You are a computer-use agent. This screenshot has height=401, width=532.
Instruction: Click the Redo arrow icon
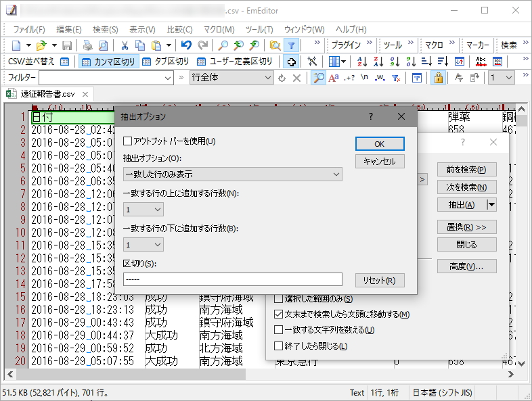[202, 45]
